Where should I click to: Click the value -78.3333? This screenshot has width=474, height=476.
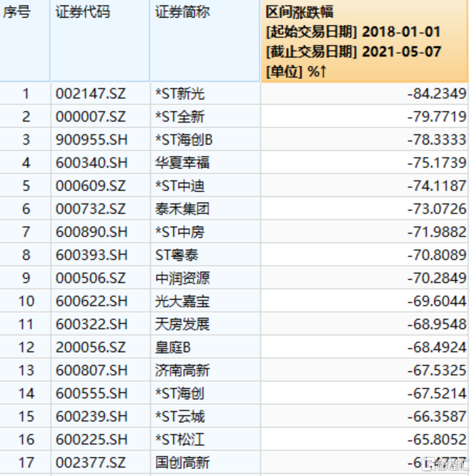click(x=437, y=140)
